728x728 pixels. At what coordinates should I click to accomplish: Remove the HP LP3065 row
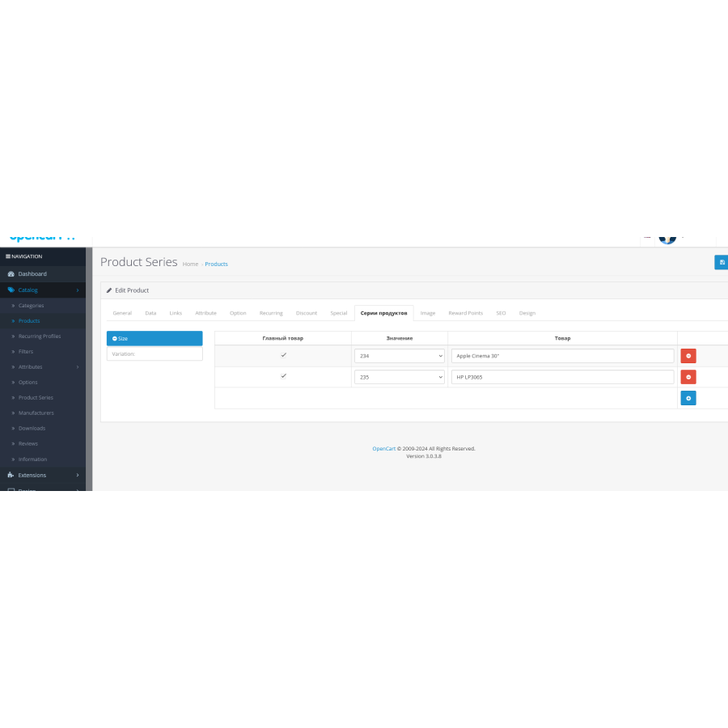(x=688, y=377)
